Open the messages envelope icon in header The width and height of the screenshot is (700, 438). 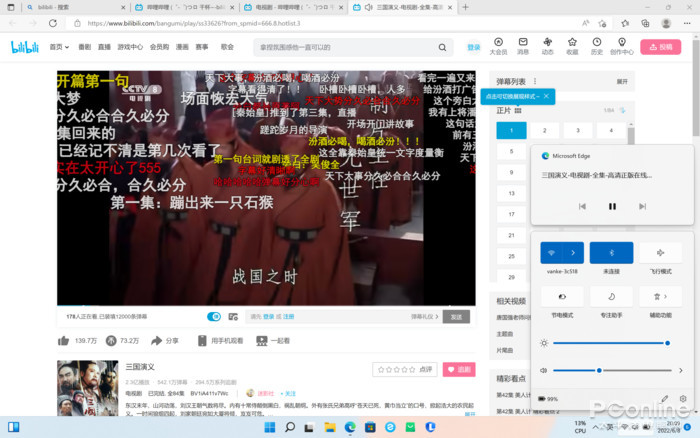pos(523,42)
